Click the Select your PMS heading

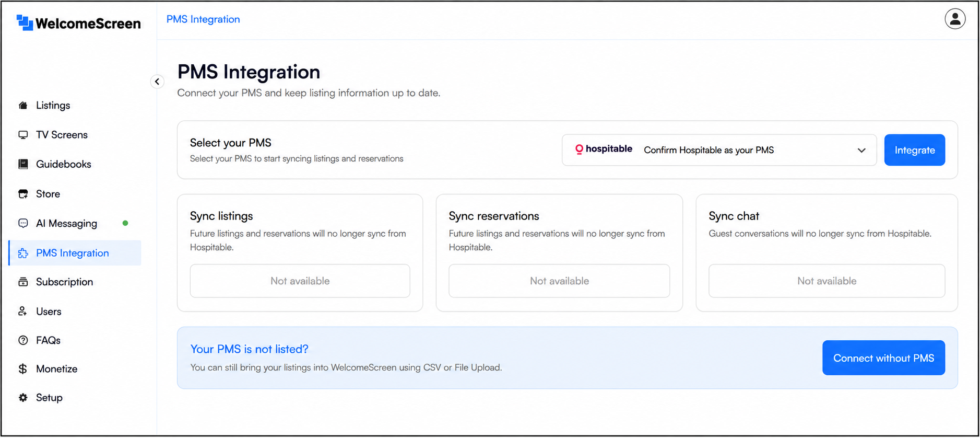click(x=230, y=143)
